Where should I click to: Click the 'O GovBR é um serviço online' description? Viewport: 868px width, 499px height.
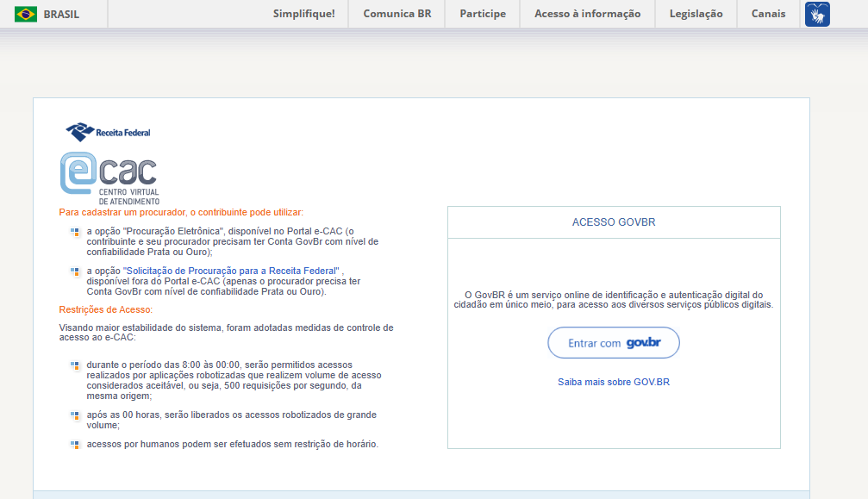614,300
